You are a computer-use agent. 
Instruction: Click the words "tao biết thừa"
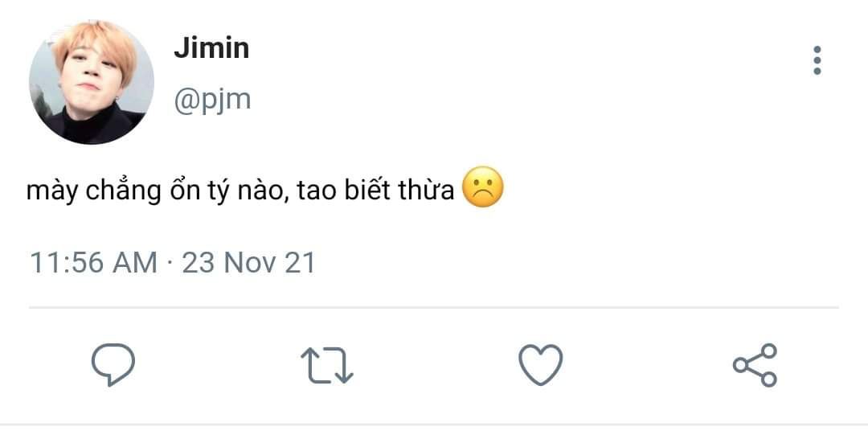pyautogui.click(x=376, y=192)
